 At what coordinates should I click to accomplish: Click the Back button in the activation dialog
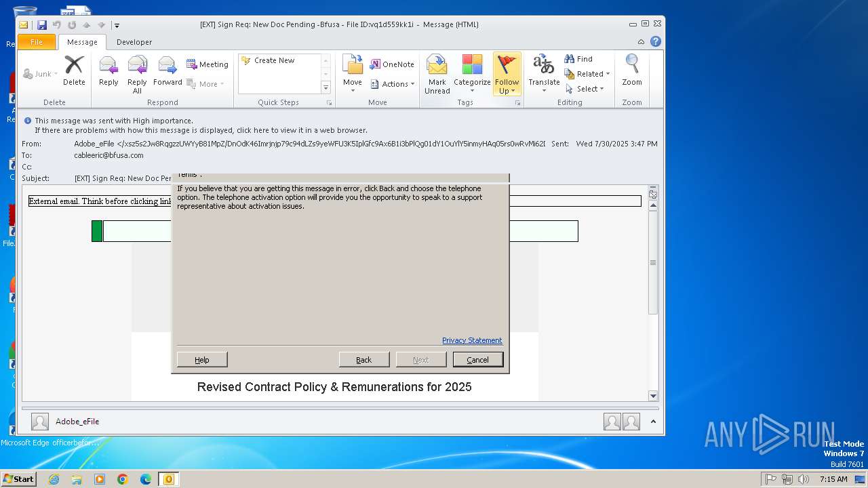coord(364,360)
